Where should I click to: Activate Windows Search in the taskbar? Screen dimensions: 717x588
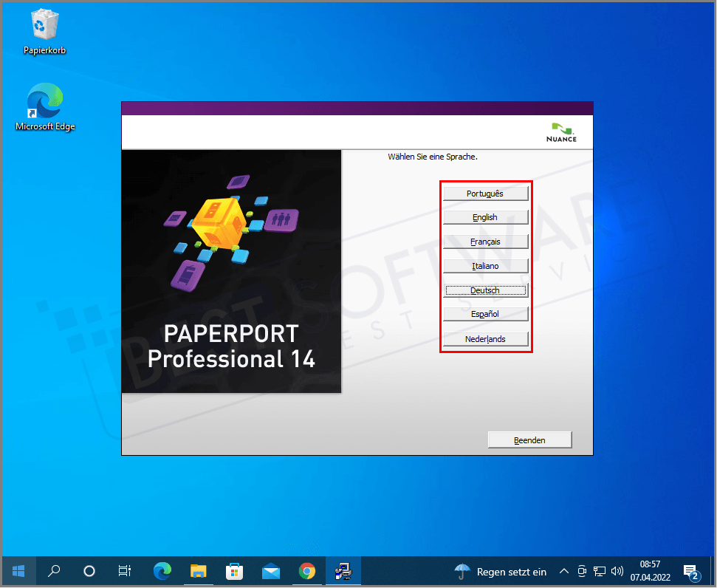pyautogui.click(x=53, y=570)
